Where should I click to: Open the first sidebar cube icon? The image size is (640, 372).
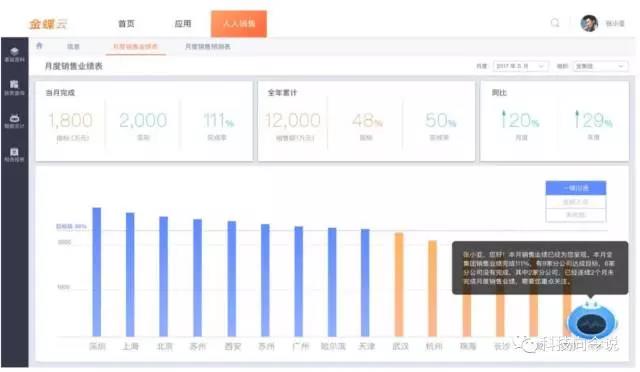(14, 51)
